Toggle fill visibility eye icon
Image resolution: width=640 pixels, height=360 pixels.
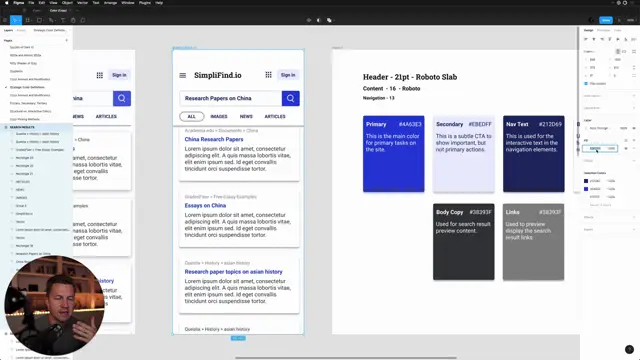pos(626,148)
